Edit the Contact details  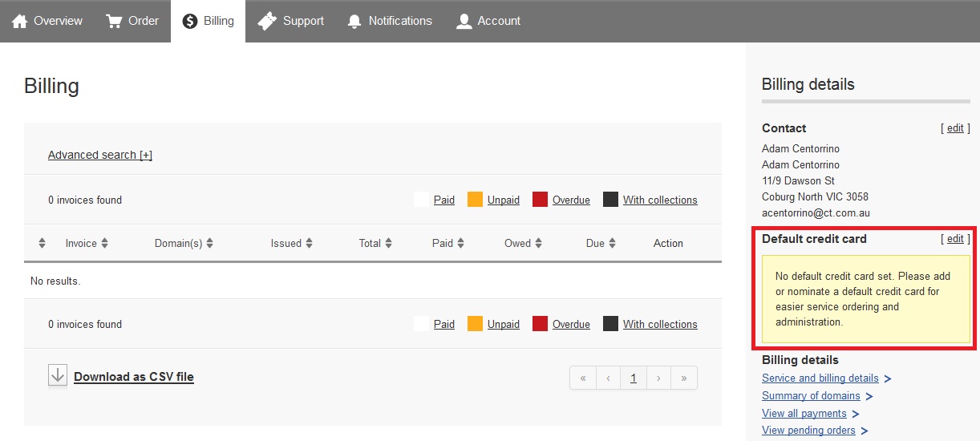tap(955, 128)
